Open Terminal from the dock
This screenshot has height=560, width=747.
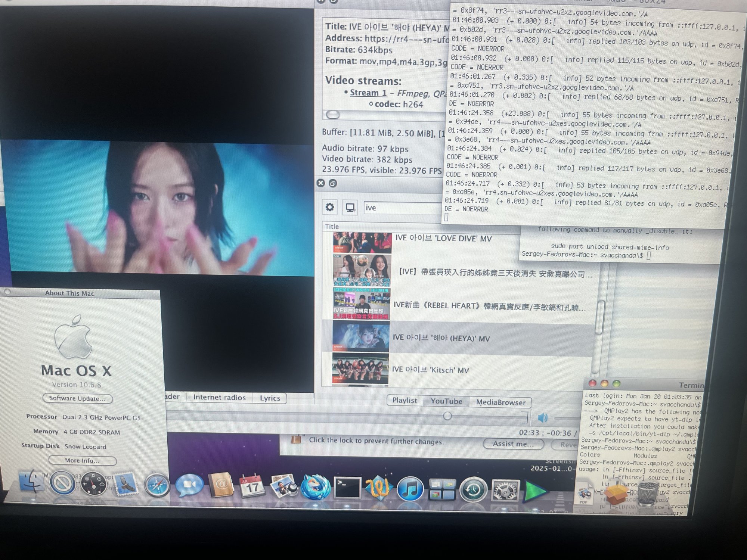click(x=347, y=488)
